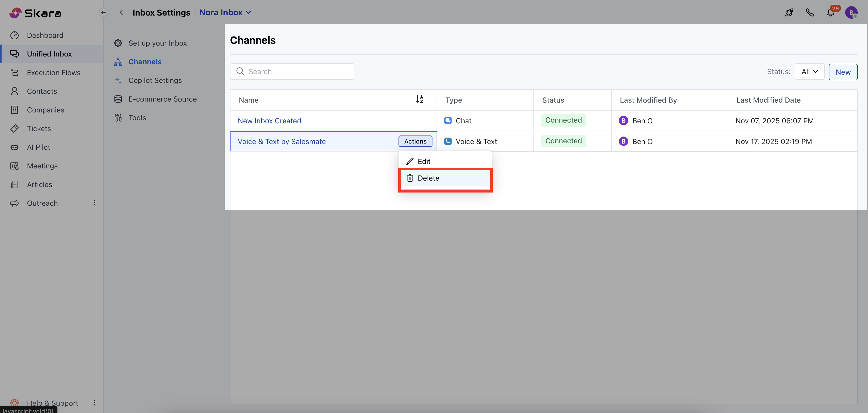The image size is (868, 413).
Task: Go to Execution Flows in sidebar
Action: pos(54,73)
